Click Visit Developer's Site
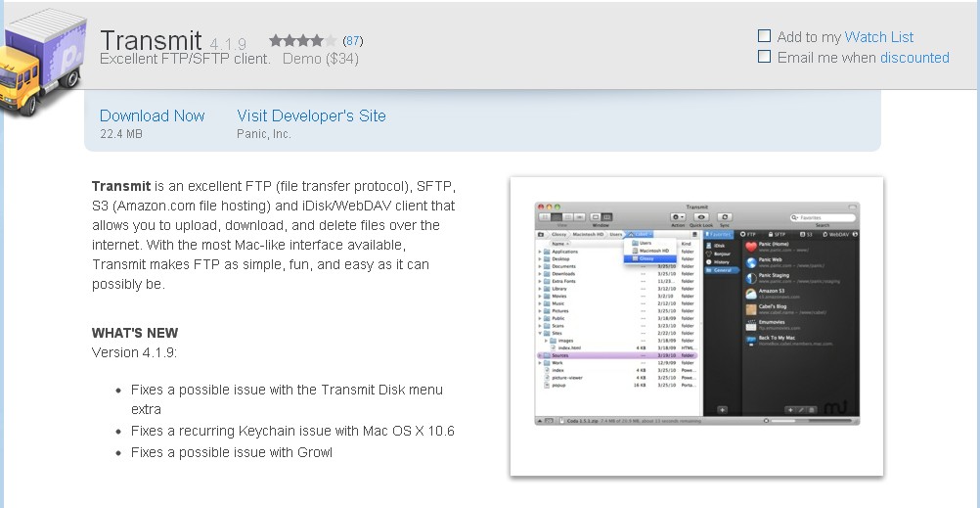 coord(311,115)
